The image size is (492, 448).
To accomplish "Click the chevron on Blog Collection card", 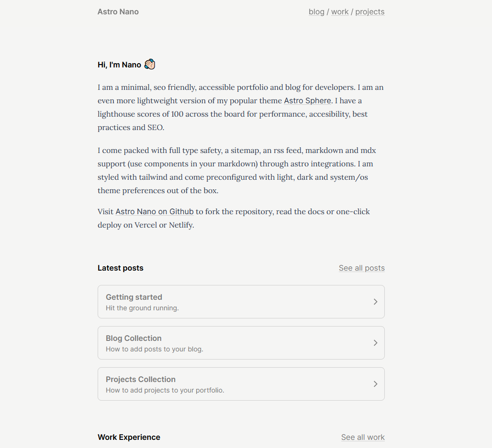I will [x=375, y=343].
